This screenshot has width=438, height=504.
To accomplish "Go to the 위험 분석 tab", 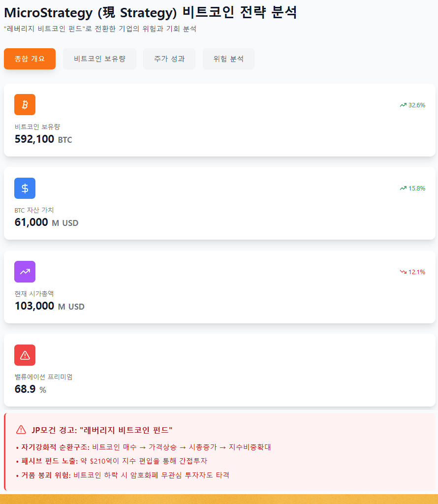I will [228, 59].
